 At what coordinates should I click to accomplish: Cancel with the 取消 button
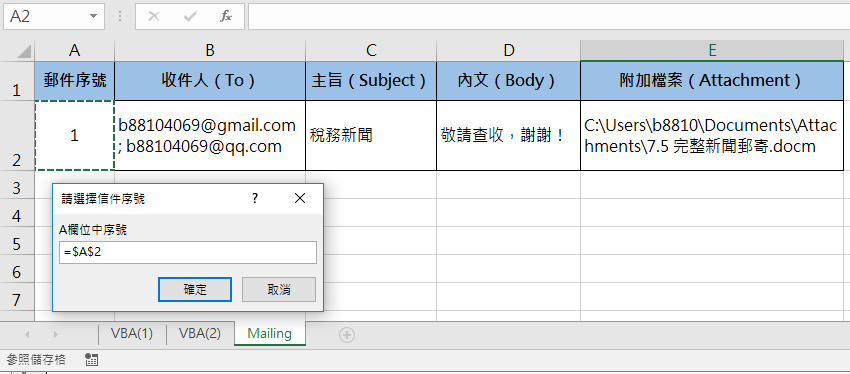(x=279, y=289)
